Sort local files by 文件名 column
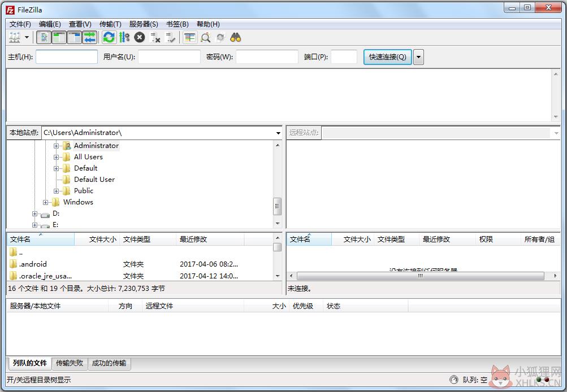Screen dimensions: 567x392 click(41, 239)
